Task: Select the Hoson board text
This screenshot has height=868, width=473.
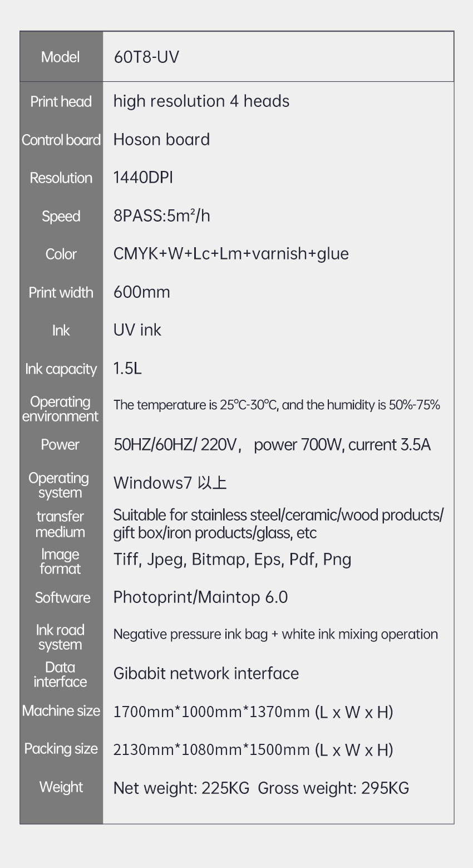Action: click(161, 139)
